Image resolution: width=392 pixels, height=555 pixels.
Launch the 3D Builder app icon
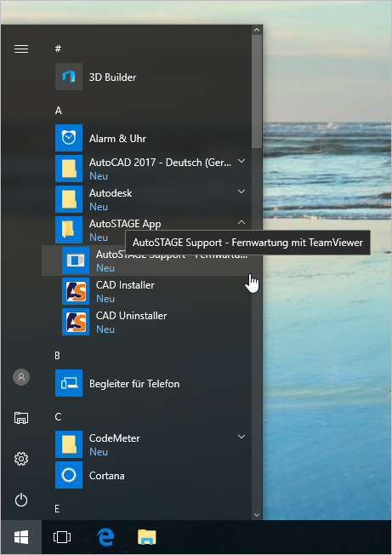click(x=69, y=77)
